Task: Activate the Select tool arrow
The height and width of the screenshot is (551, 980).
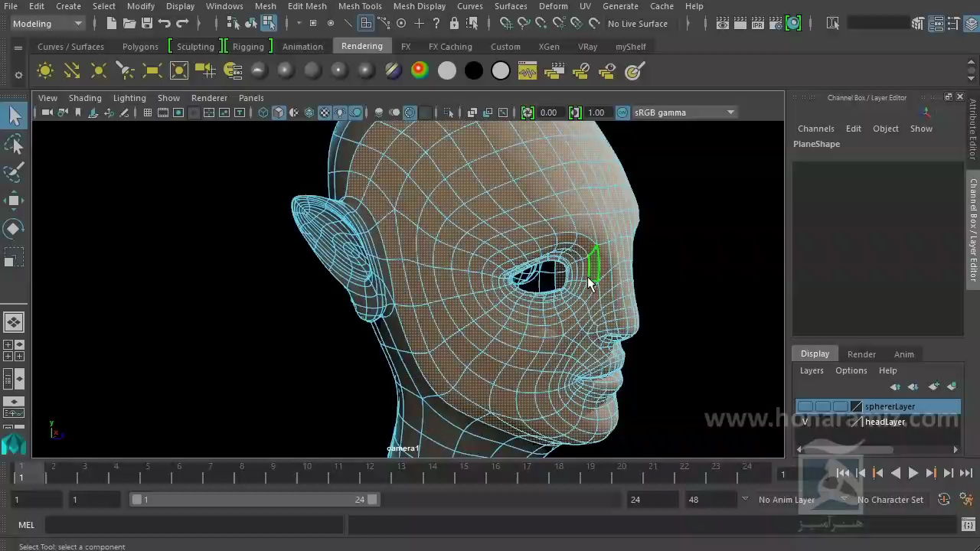Action: tap(14, 116)
